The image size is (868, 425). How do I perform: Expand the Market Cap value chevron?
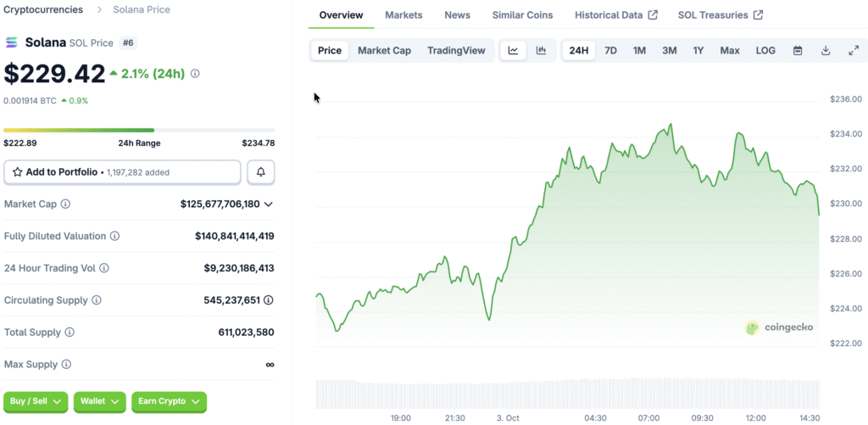269,204
